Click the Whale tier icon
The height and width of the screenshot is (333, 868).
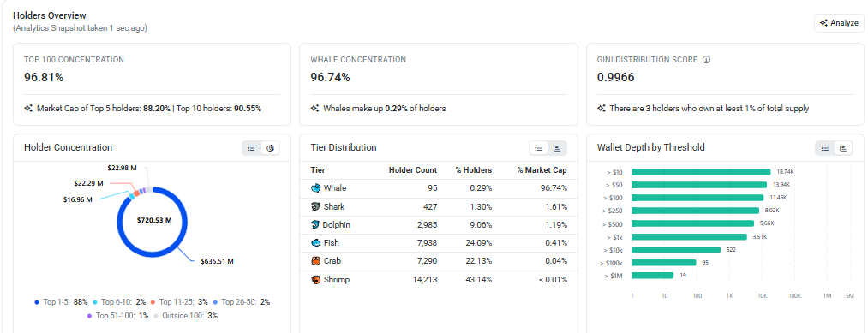(315, 188)
